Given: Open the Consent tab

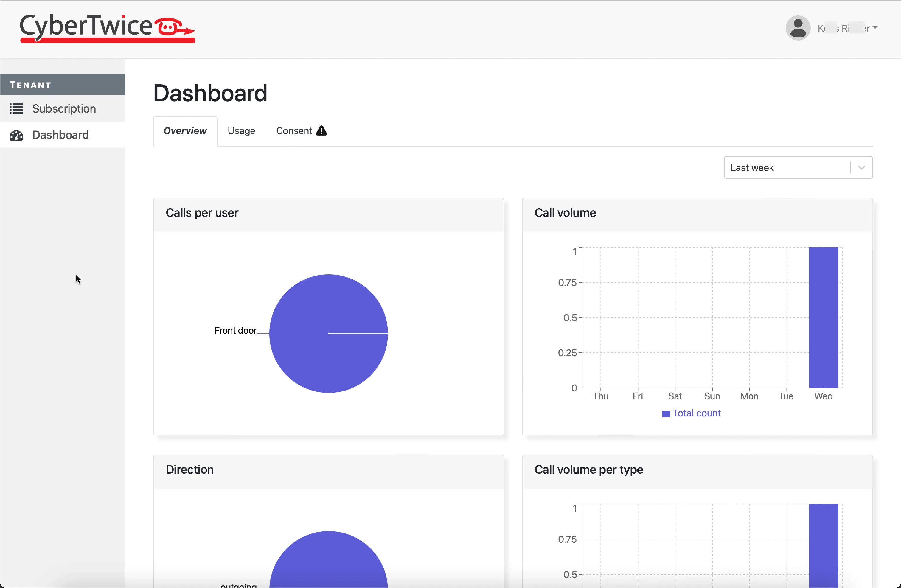Looking at the screenshot, I should coord(301,131).
